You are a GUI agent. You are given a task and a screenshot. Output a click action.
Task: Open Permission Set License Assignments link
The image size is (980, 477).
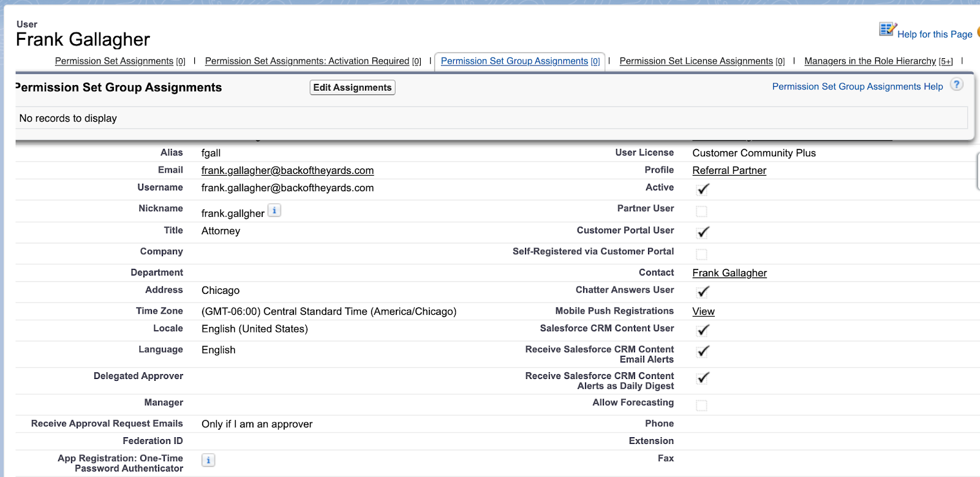[x=702, y=61]
